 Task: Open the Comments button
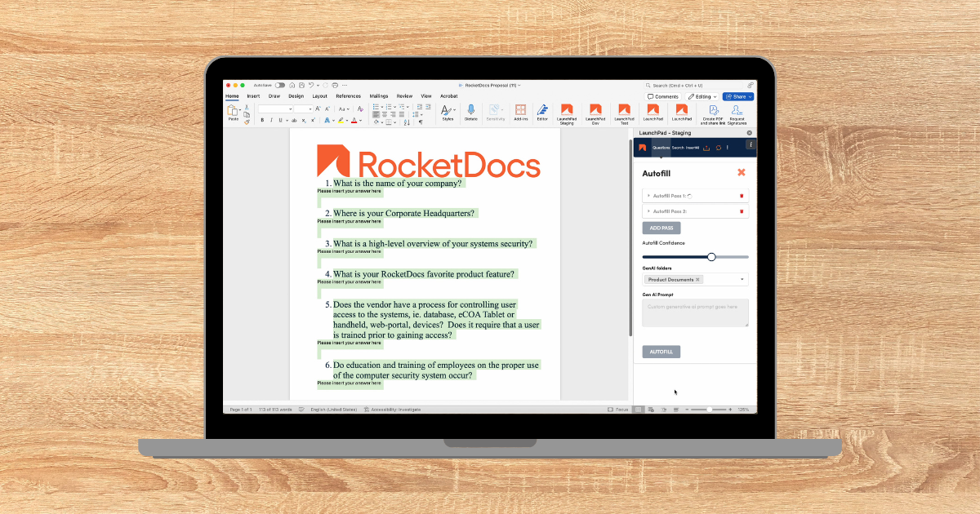(663, 96)
